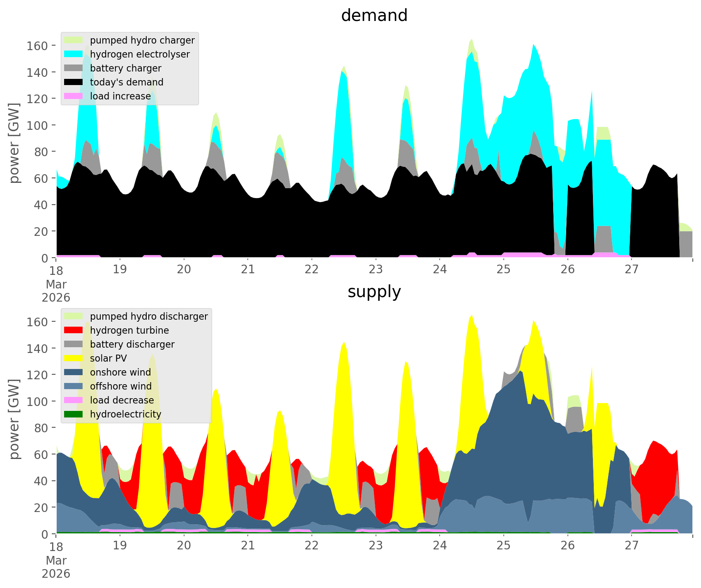The image size is (701, 588).
Task: Click the 'pumped hydro discharger' legend label
Action: click(x=149, y=316)
